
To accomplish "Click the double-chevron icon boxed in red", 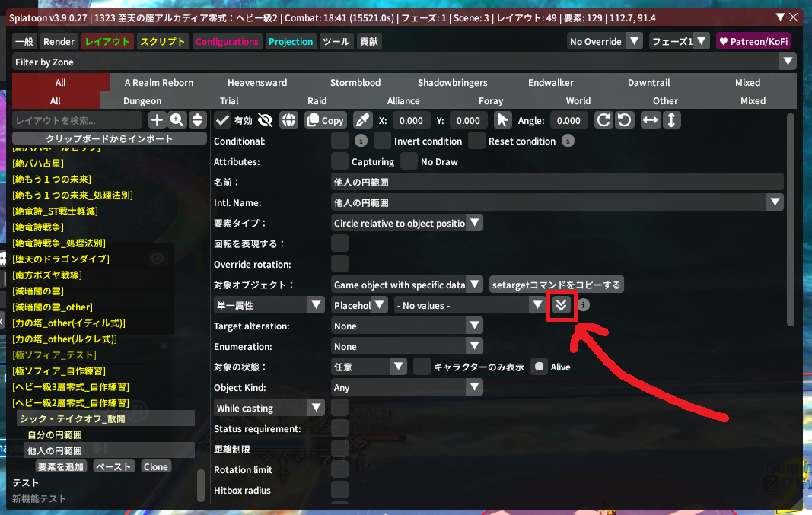I will pyautogui.click(x=562, y=305).
